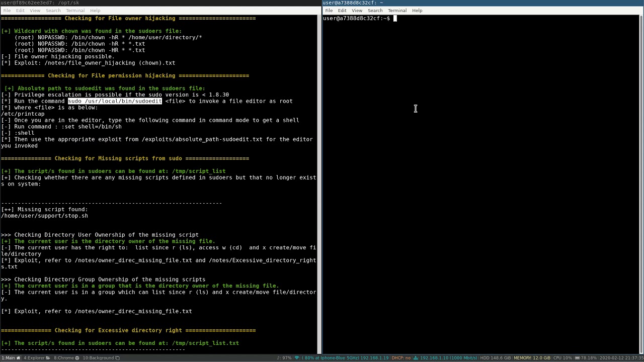Click the Wi-Fi signal icon in status bar
The width and height of the screenshot is (644, 362).
[x=297, y=358]
